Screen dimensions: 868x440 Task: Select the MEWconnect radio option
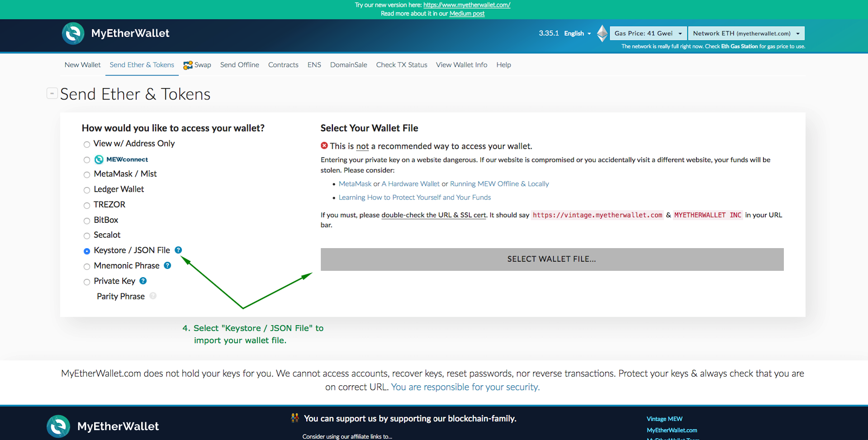87,160
